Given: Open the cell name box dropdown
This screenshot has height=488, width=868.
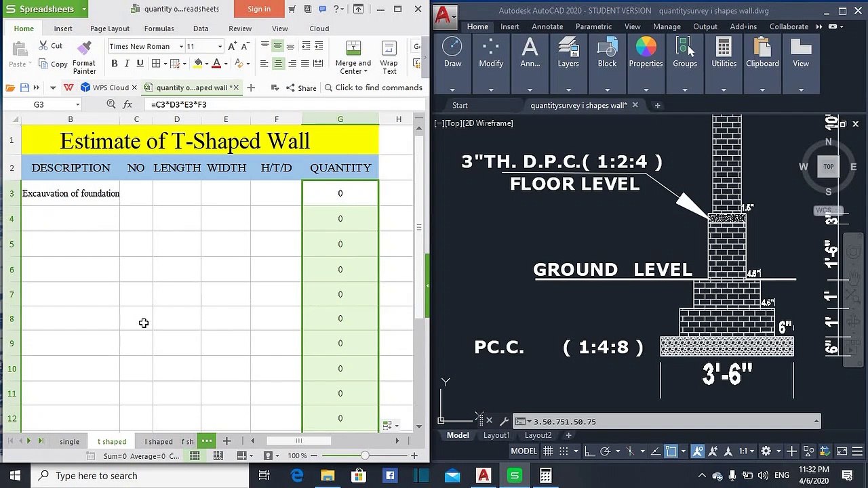Looking at the screenshot, I should pos(78,104).
